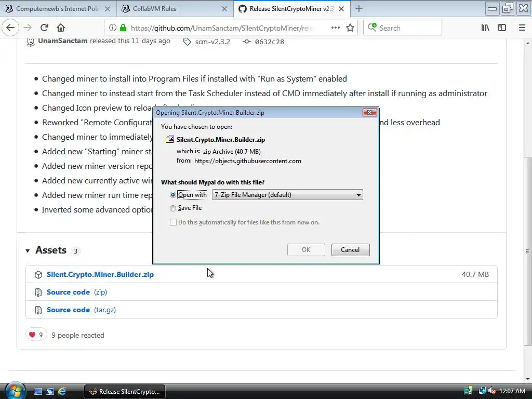
Task: Click Switch between windows quick launch icon
Action: [50, 392]
